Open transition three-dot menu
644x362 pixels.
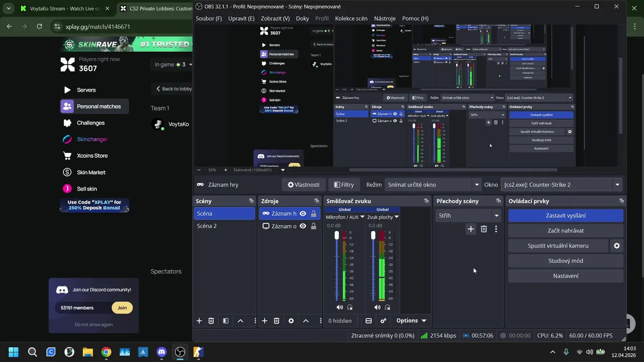pyautogui.click(x=496, y=229)
